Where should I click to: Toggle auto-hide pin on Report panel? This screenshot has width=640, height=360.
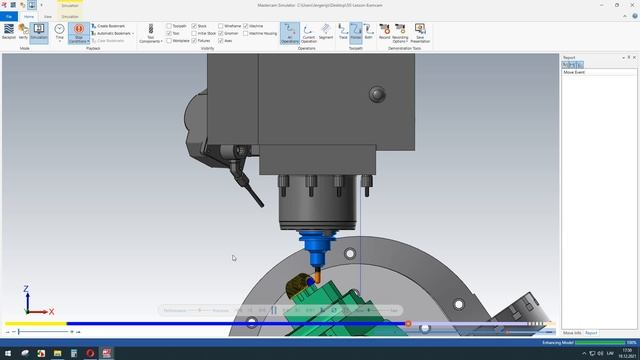(x=629, y=58)
